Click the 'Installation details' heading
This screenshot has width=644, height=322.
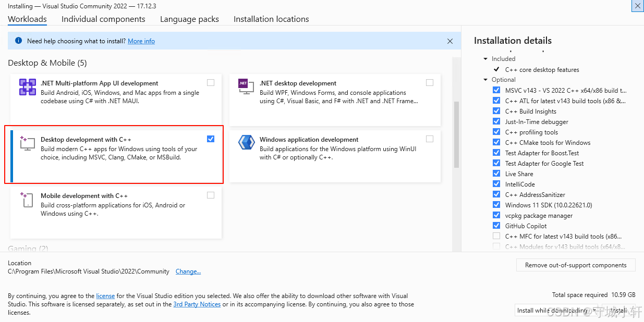[513, 41]
